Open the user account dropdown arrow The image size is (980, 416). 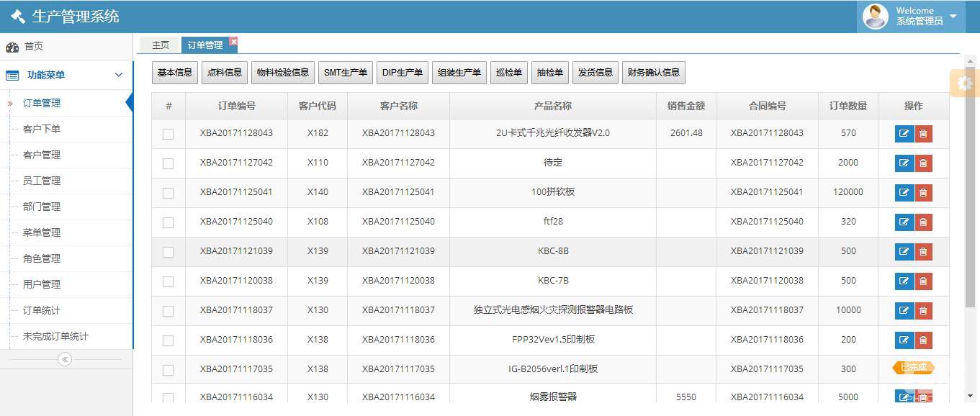(x=953, y=16)
